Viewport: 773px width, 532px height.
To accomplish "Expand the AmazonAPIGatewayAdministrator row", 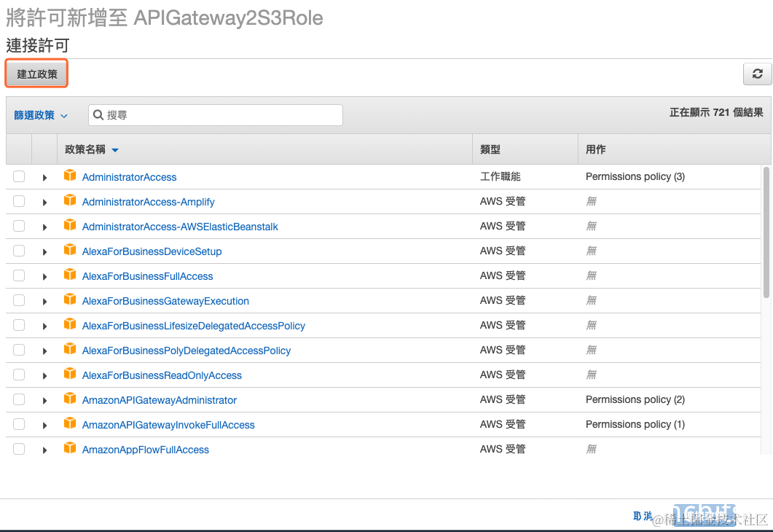I will (44, 401).
